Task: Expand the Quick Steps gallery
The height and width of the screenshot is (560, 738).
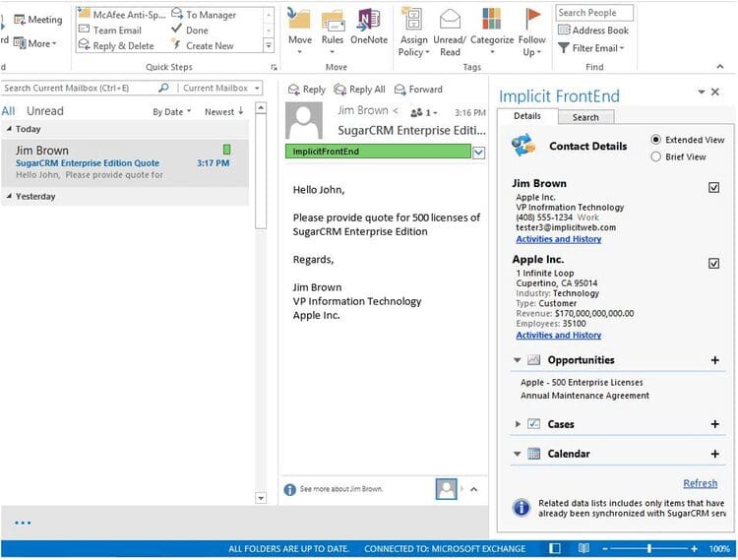Action: pos(269,45)
